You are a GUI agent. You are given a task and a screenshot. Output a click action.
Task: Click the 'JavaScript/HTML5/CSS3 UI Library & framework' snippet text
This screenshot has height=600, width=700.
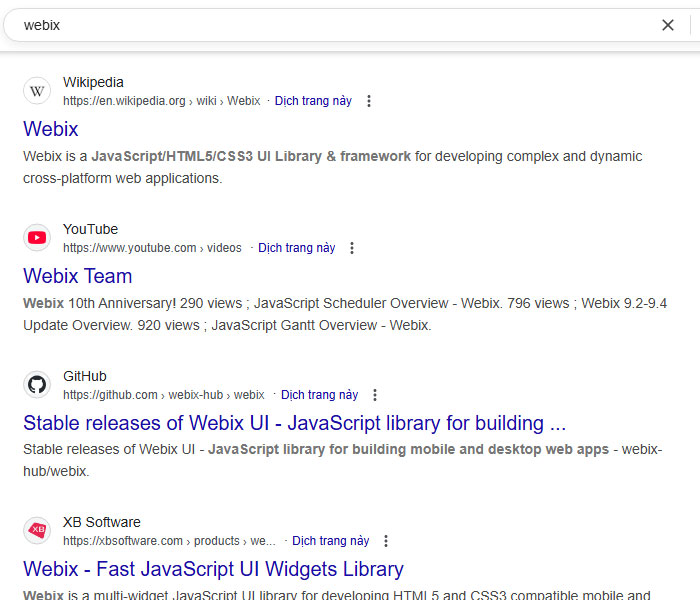click(251, 156)
